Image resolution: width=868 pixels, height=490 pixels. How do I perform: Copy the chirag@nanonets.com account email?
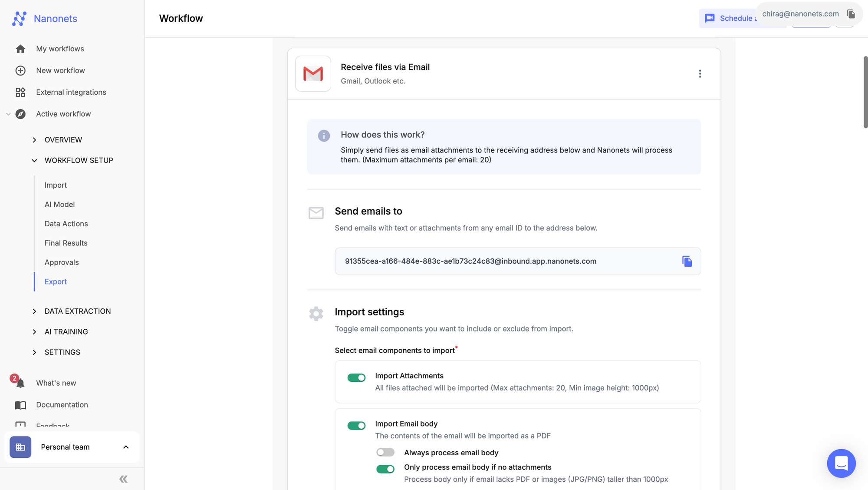[851, 14]
